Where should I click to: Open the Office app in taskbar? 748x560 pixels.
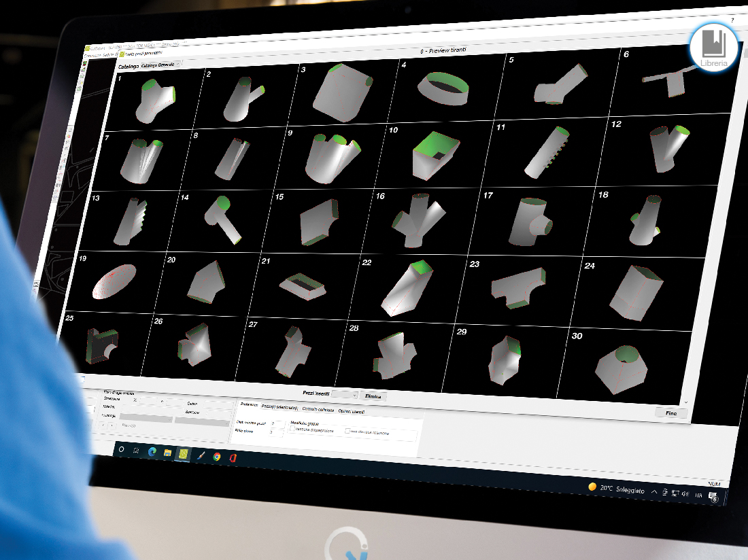click(x=233, y=458)
